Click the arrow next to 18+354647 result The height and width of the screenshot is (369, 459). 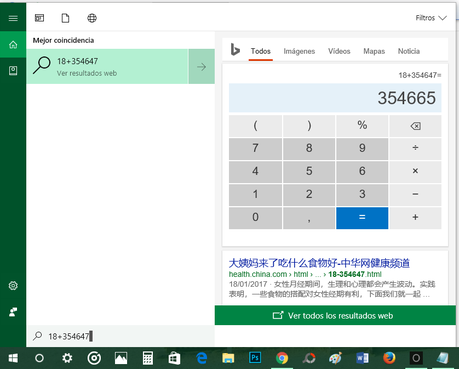point(201,67)
